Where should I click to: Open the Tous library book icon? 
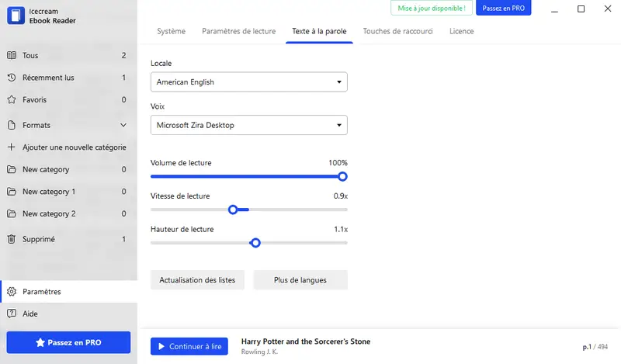[x=12, y=55]
